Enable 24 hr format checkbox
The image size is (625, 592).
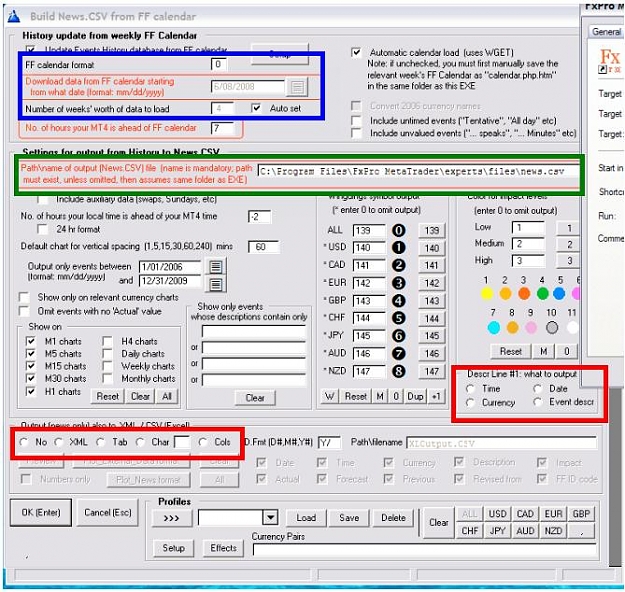(42, 229)
